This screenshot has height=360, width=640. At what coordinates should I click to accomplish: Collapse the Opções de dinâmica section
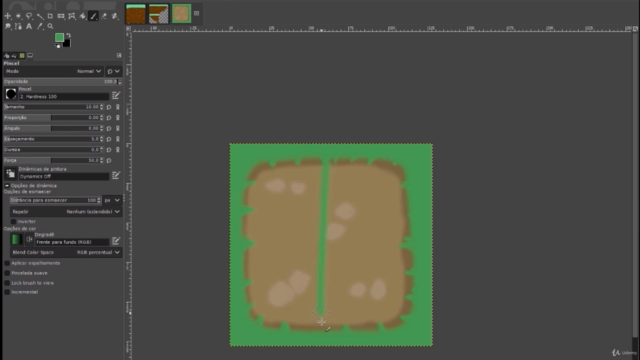(7, 186)
